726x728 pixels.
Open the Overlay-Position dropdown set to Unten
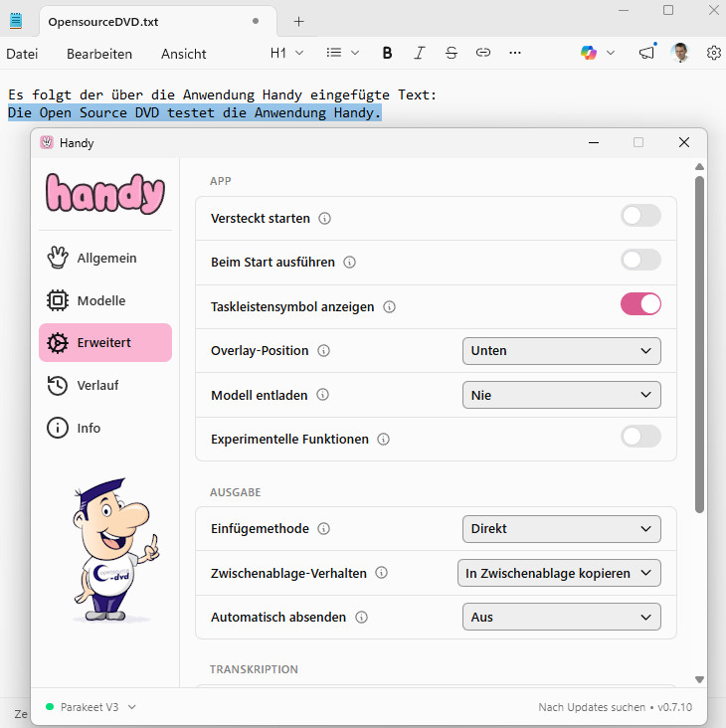coord(561,351)
